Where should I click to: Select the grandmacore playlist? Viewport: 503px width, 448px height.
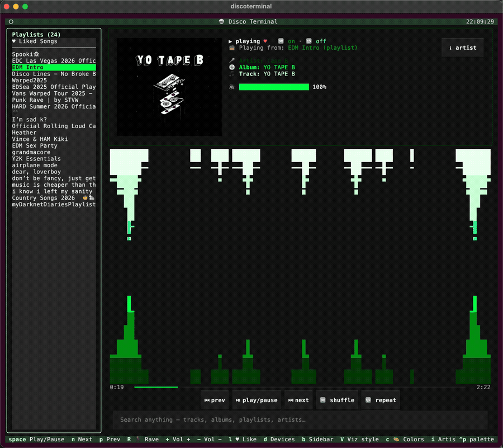(54, 152)
